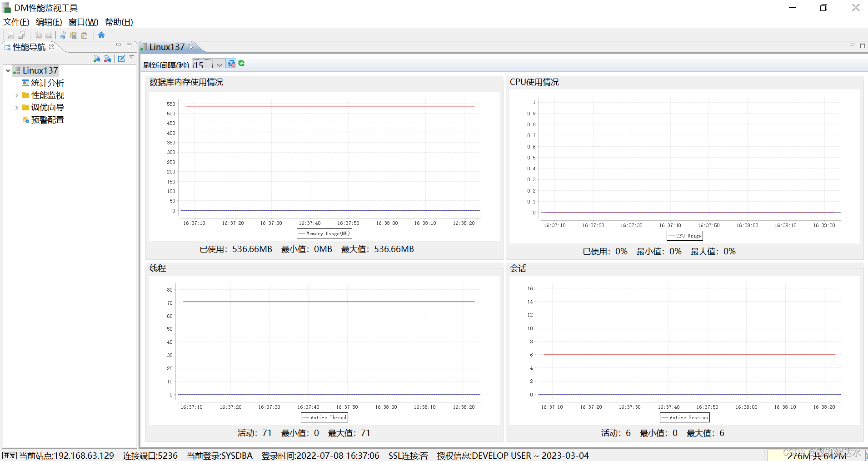Click the Active Session legend
The height and width of the screenshot is (461, 868).
[685, 417]
